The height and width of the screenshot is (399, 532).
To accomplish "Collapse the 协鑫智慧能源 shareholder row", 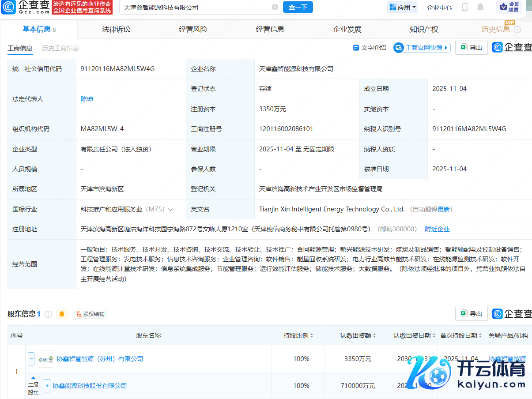I will point(31,359).
